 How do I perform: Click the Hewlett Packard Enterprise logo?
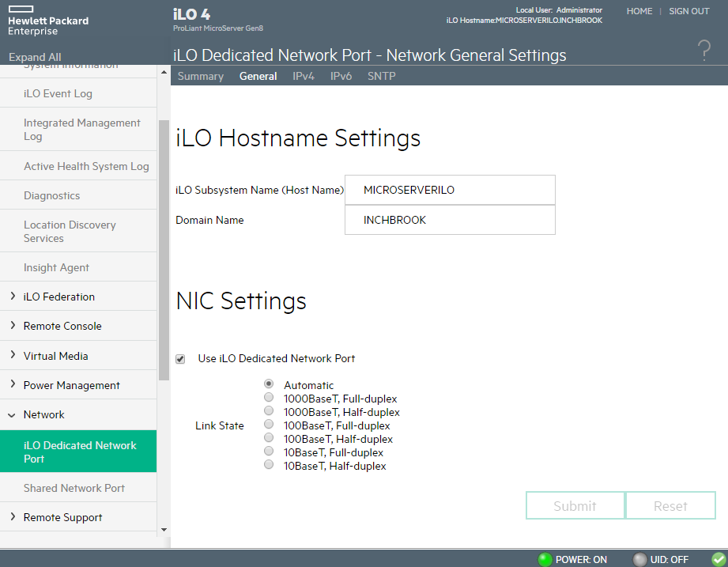point(48,21)
